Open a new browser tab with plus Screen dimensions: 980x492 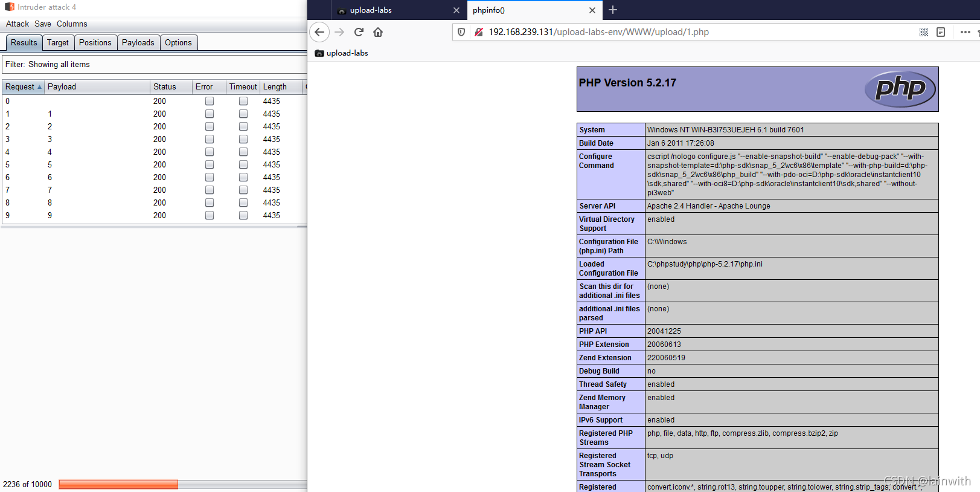pyautogui.click(x=613, y=10)
